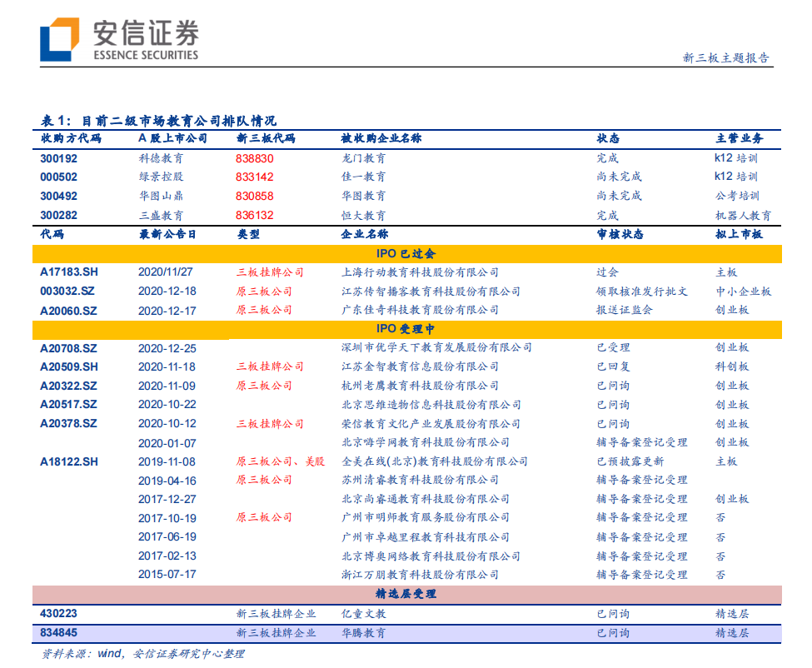Click the table title 表1 目前二级市场教育公司排队情况
Screen dimensions: 812x668
point(158,121)
